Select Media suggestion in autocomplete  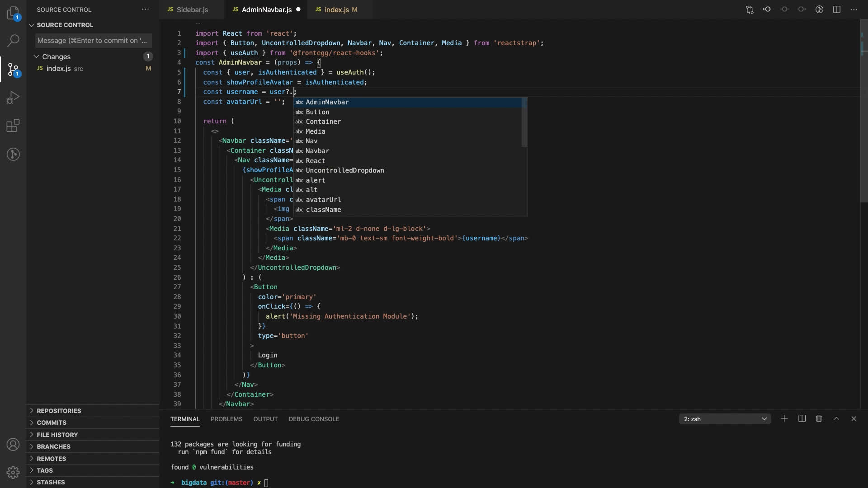pyautogui.click(x=407, y=131)
